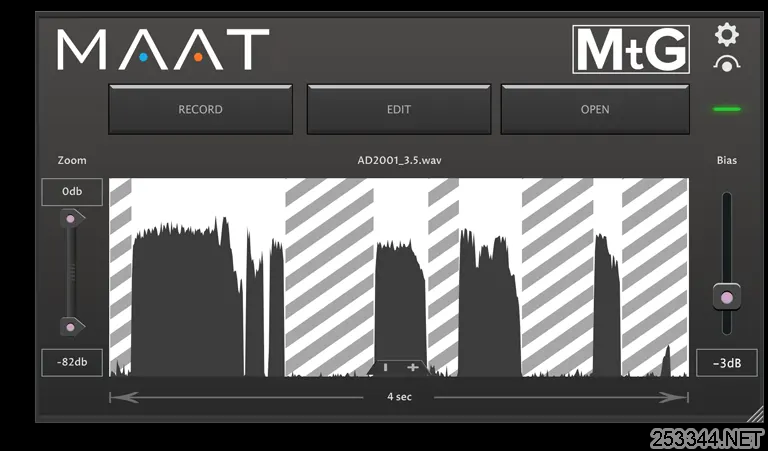Click the Bias slider knob
Image resolution: width=768 pixels, height=451 pixels.
pyautogui.click(x=727, y=297)
